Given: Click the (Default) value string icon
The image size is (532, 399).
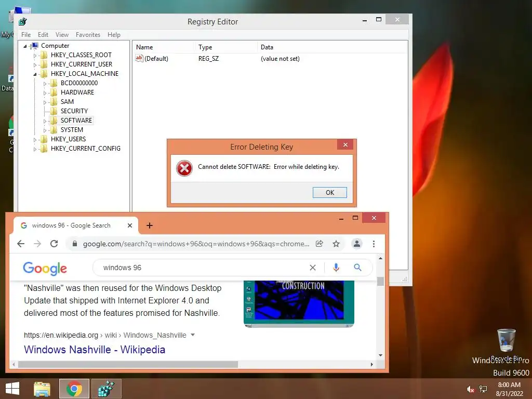Looking at the screenshot, I should (x=139, y=58).
